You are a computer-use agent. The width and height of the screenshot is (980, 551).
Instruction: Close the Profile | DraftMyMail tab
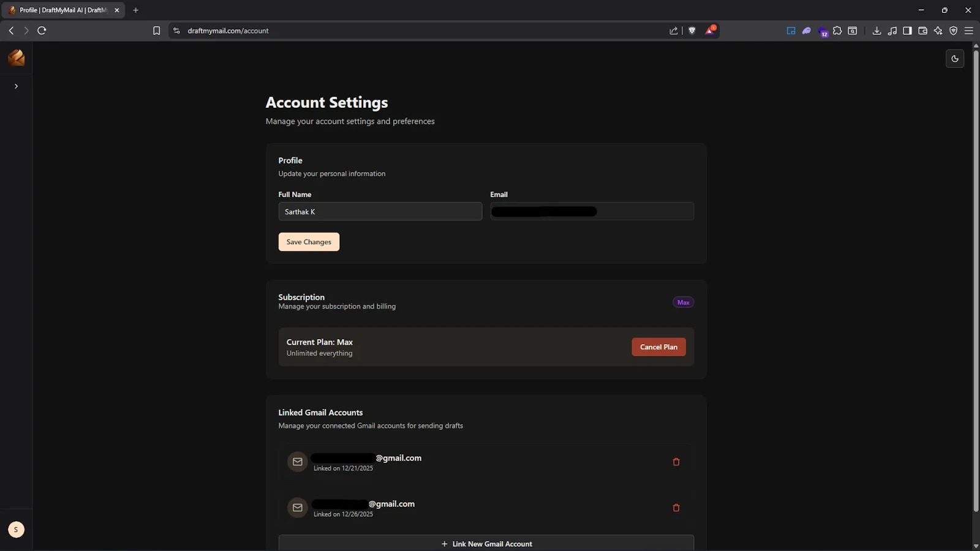[117, 10]
